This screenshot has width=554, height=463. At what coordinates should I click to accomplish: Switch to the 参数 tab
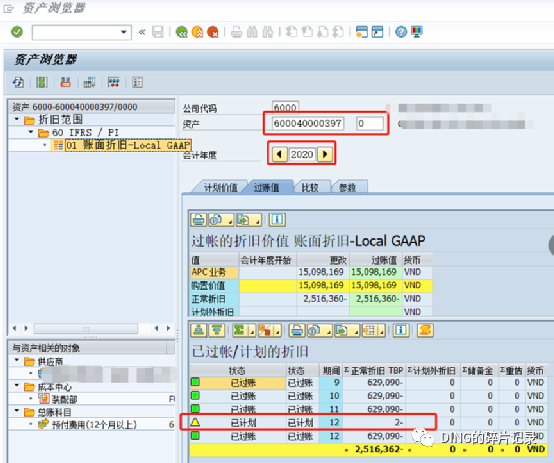[348, 188]
